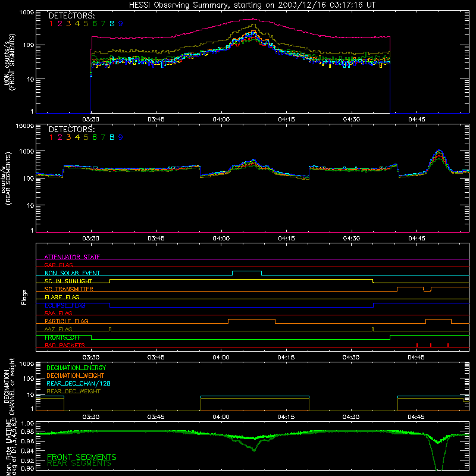476x476 pixels.
Task: Click the 'counts/s (REAR SEGMENTS)' axis label
Action: click(x=6, y=178)
